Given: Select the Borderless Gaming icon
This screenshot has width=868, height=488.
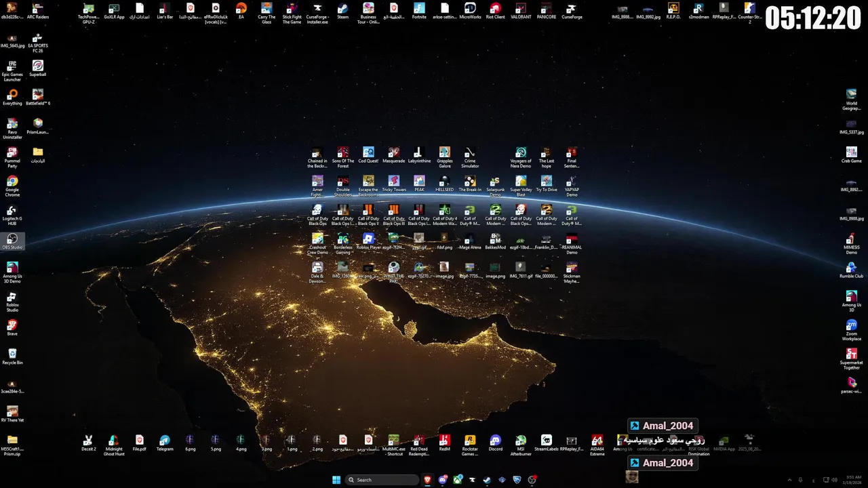Looking at the screenshot, I should coord(343,243).
